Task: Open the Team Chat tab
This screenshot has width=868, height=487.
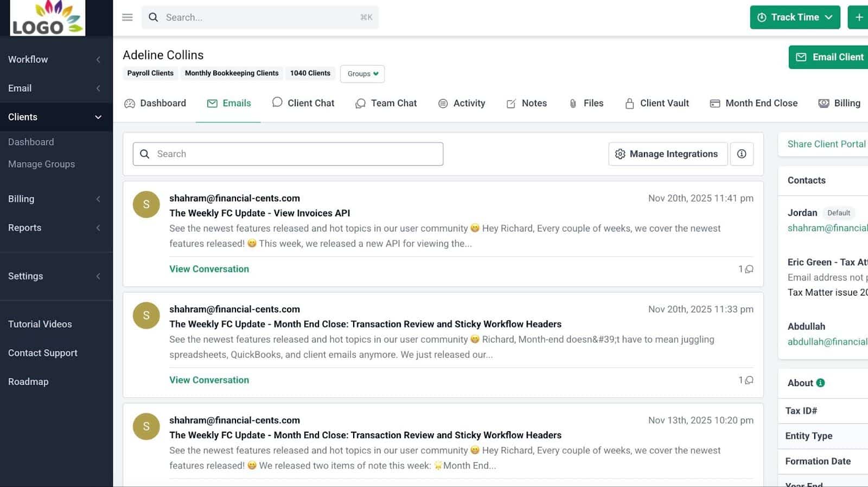Action: [386, 103]
